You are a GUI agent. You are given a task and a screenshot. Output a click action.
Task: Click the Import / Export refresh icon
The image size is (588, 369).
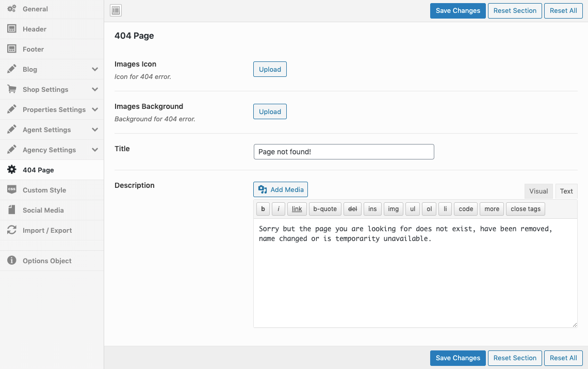(x=11, y=230)
